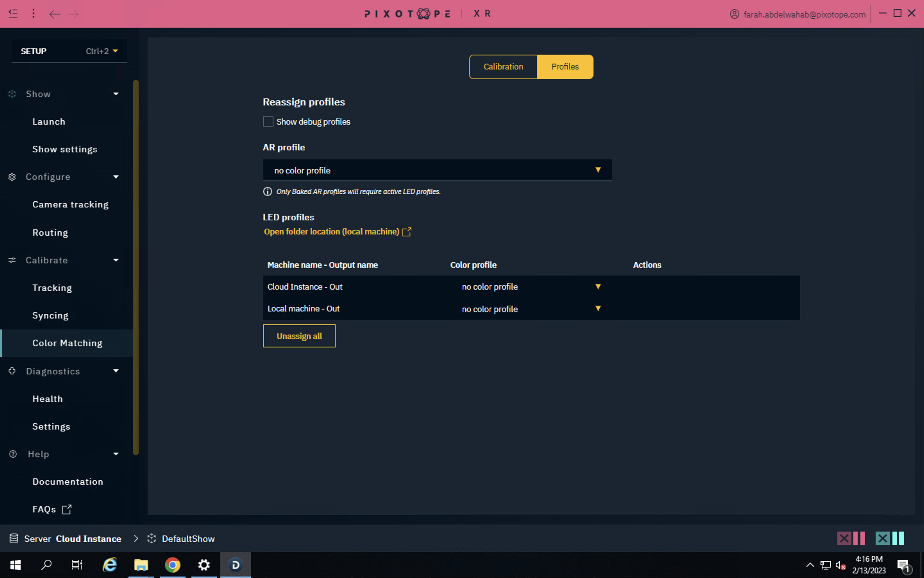Collapse the Diagnostics section arrow

coord(116,371)
